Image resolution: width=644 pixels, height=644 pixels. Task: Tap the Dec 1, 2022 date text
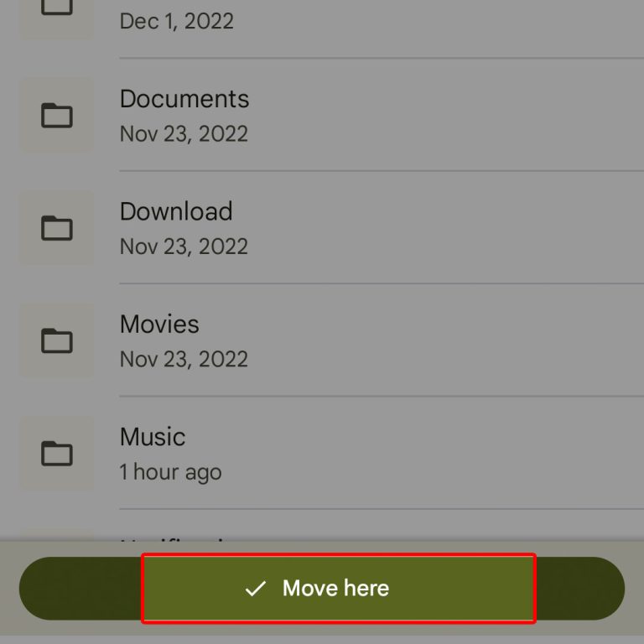[177, 21]
